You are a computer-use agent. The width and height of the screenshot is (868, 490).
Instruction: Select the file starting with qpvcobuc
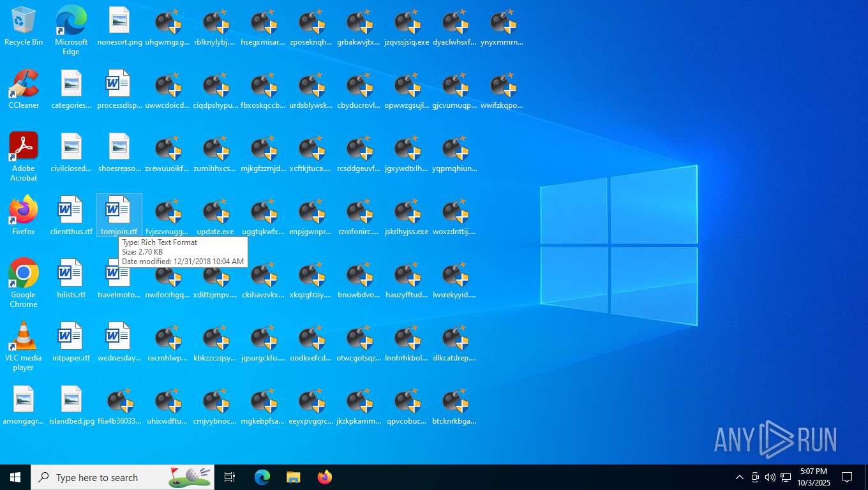[407, 406]
